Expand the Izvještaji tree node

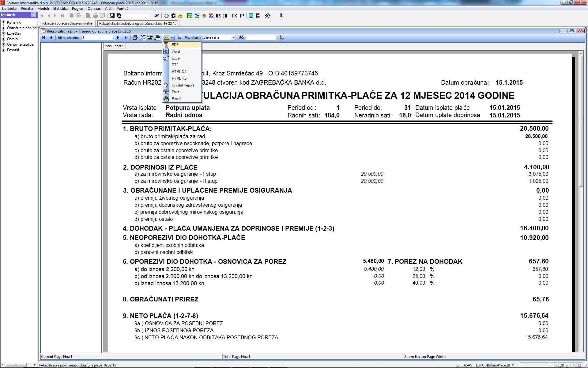[3, 33]
